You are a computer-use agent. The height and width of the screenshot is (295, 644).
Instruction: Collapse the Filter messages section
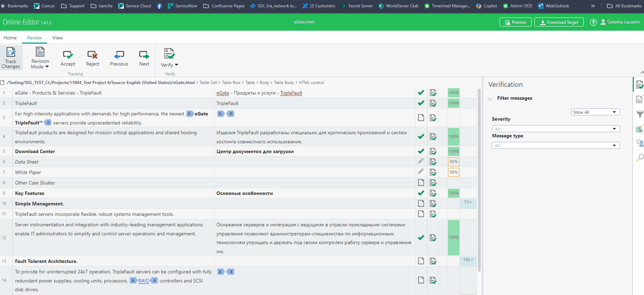click(x=490, y=99)
